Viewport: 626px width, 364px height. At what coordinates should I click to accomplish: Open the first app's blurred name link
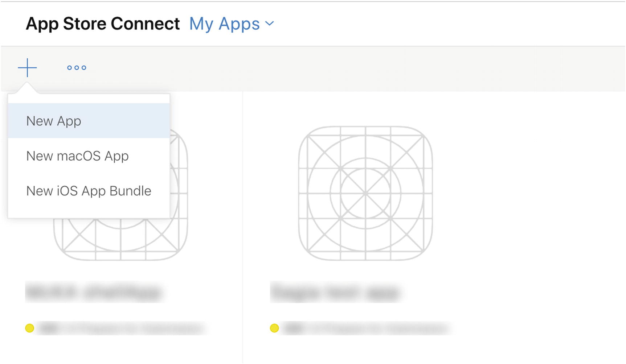(94, 292)
